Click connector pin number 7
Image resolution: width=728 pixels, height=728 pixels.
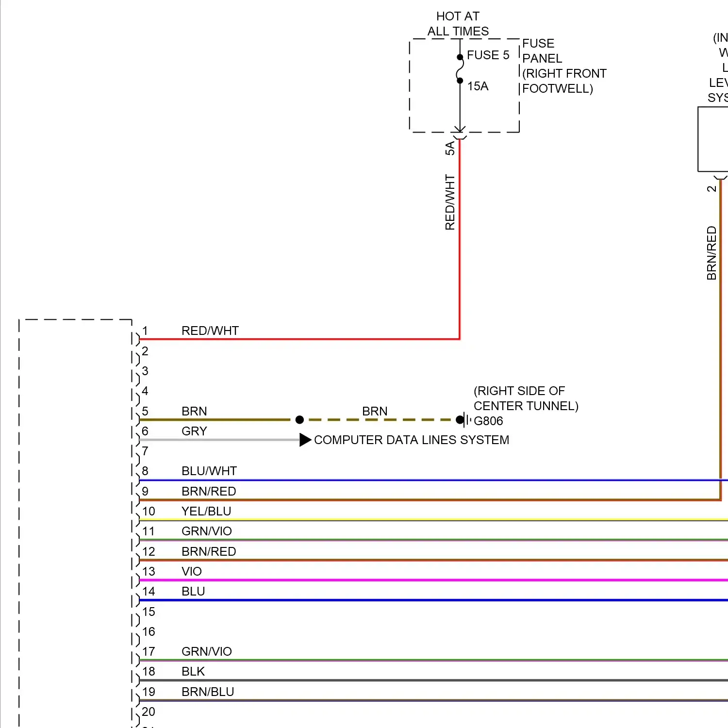coord(145,451)
